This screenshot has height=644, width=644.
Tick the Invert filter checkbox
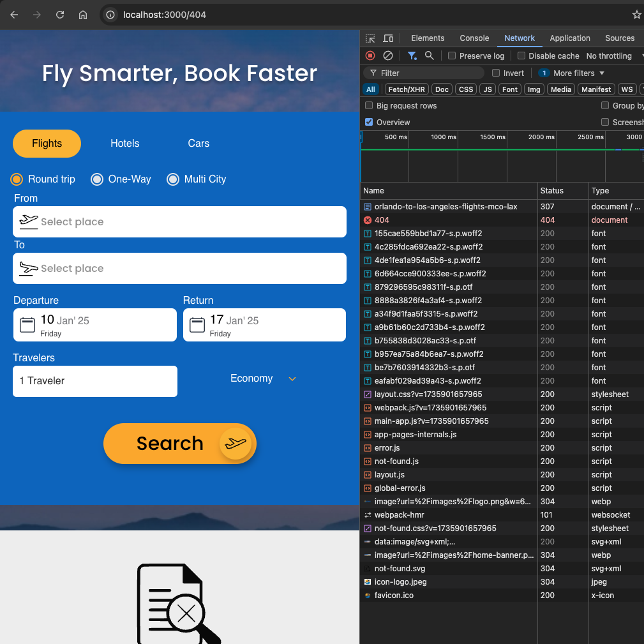(x=496, y=73)
